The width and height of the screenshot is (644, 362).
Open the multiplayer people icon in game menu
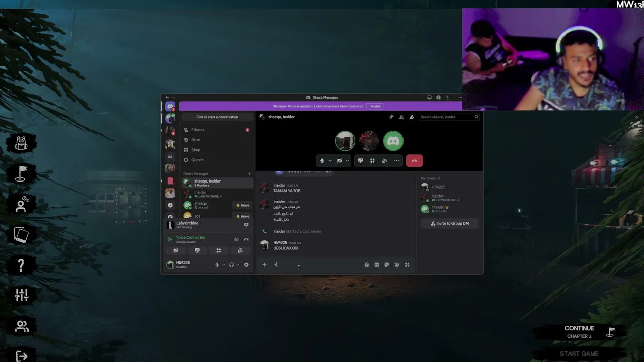(21, 326)
